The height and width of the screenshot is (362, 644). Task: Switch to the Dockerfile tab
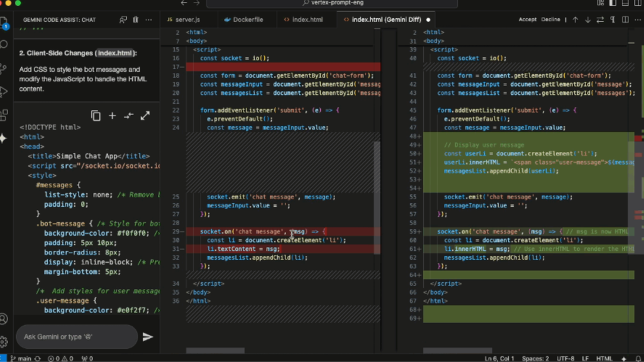click(x=244, y=19)
